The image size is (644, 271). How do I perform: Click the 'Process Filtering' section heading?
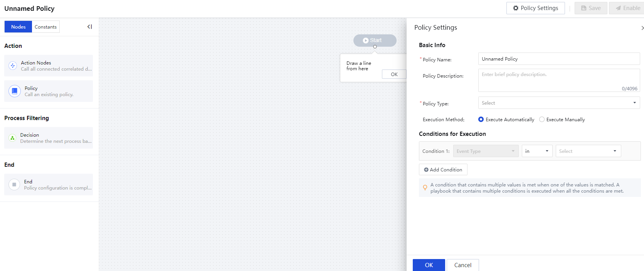coord(27,118)
